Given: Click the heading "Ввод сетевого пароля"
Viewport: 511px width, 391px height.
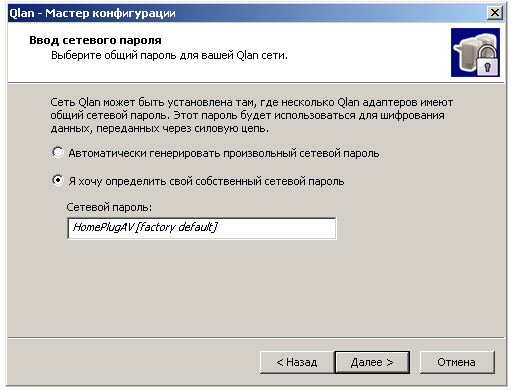Looking at the screenshot, I should [95, 40].
